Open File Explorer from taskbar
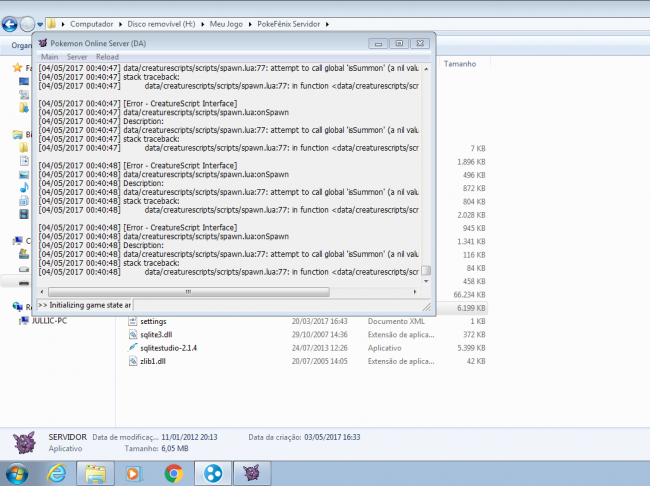The image size is (650, 486). click(x=95, y=474)
